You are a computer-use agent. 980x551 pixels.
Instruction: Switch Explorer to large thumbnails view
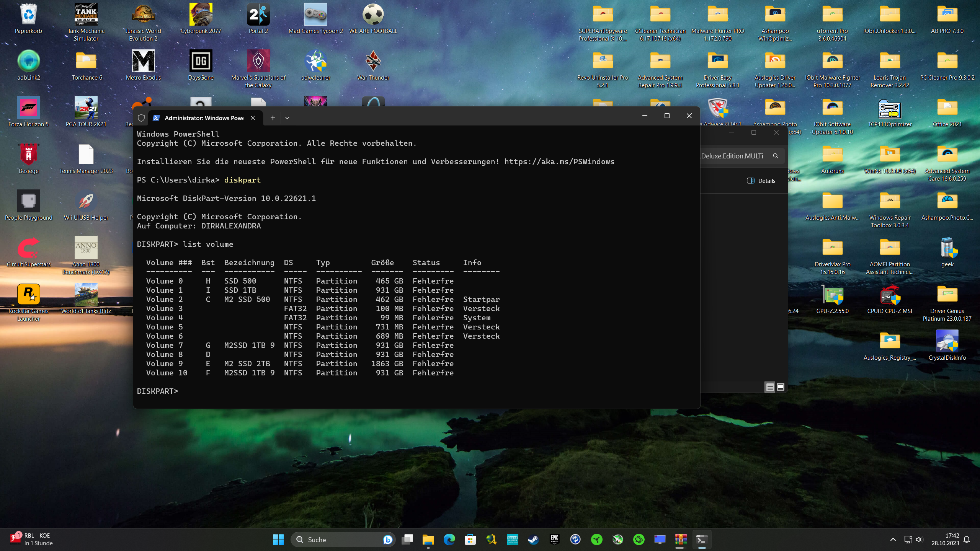point(781,387)
